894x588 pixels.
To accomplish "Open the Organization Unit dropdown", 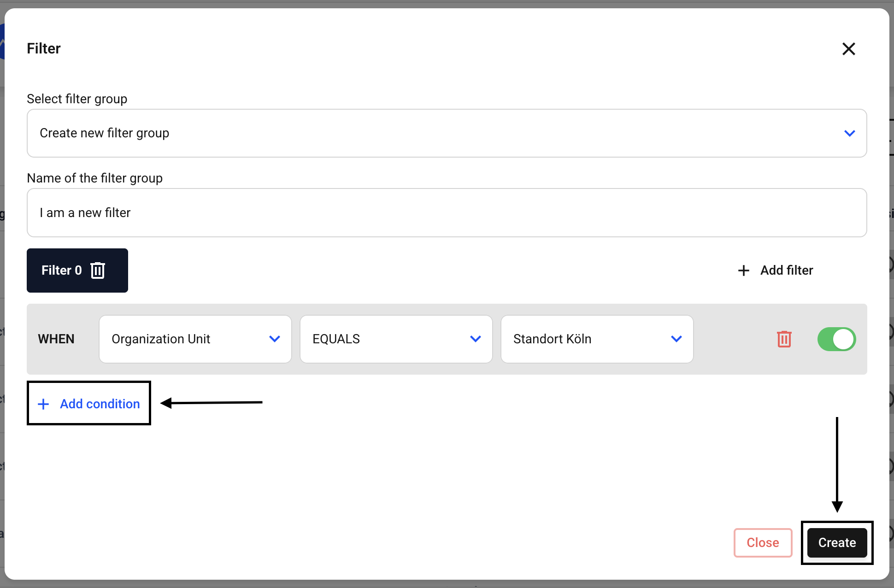I will click(195, 339).
